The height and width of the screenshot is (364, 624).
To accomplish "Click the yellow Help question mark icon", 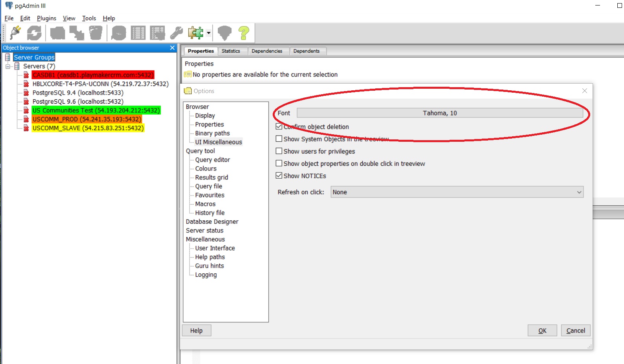I will pyautogui.click(x=244, y=33).
